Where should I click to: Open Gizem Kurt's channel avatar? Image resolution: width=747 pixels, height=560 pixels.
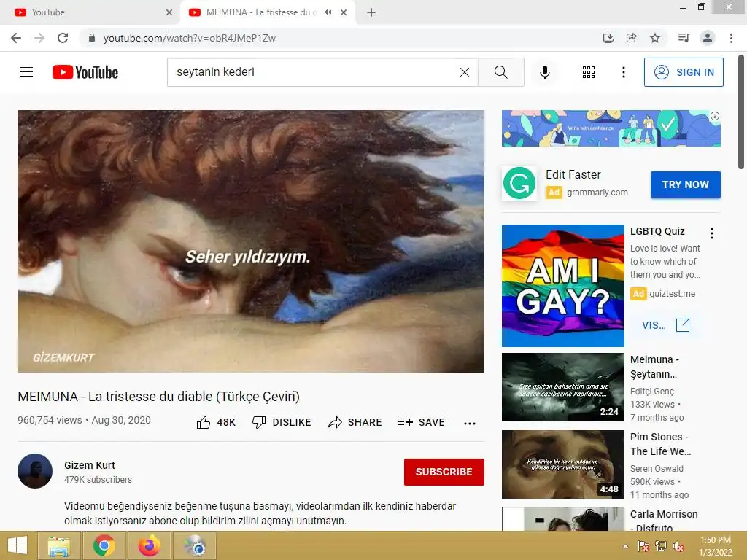35,471
